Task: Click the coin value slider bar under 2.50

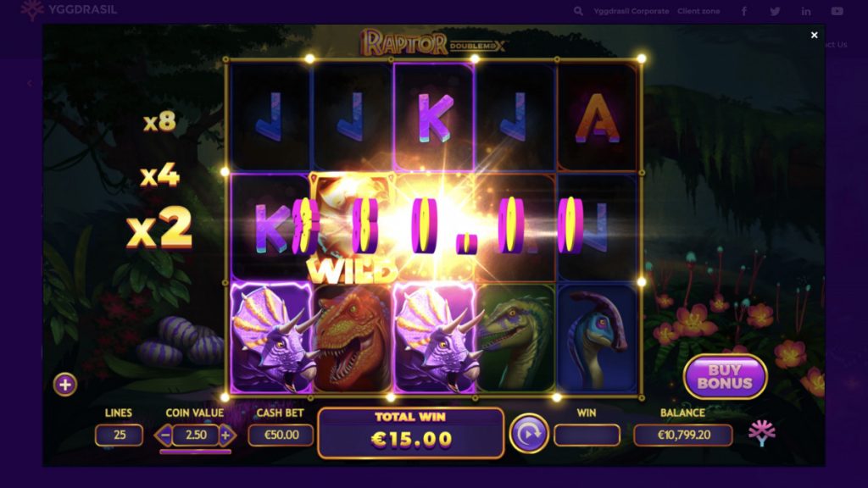Action: [x=196, y=452]
